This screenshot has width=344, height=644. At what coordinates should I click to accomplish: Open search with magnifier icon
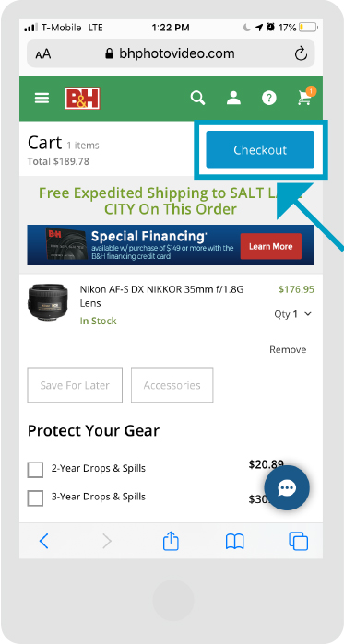(x=197, y=98)
